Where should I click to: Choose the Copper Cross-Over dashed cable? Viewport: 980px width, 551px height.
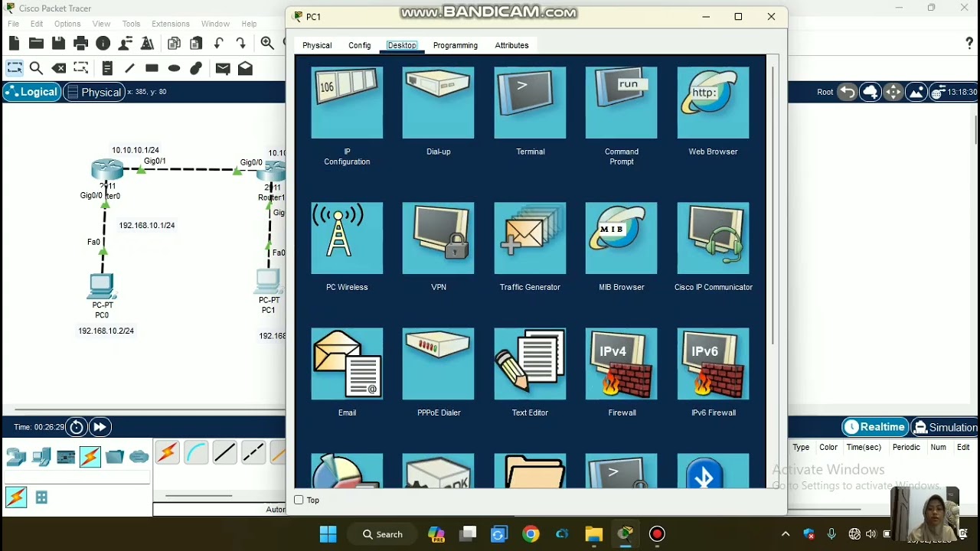tap(253, 453)
